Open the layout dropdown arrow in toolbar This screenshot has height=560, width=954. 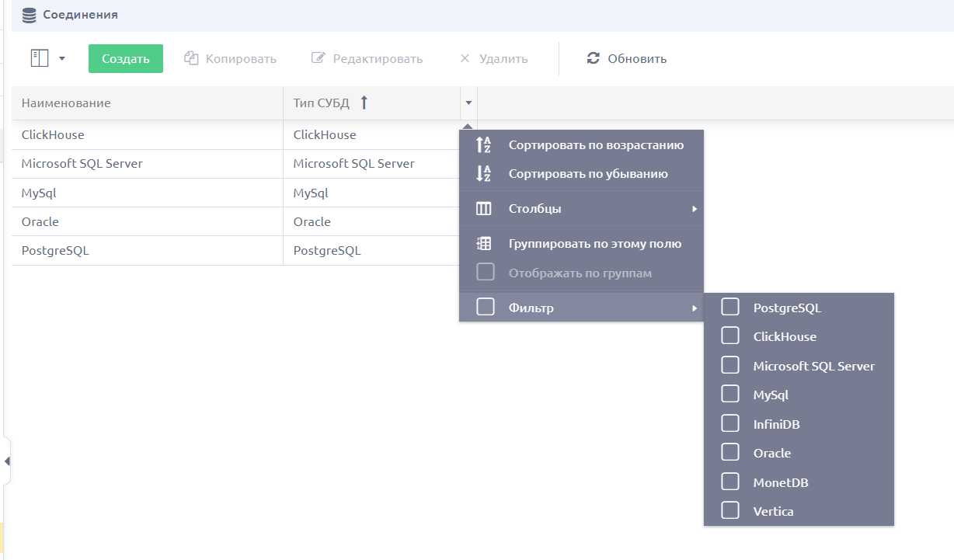tap(62, 58)
